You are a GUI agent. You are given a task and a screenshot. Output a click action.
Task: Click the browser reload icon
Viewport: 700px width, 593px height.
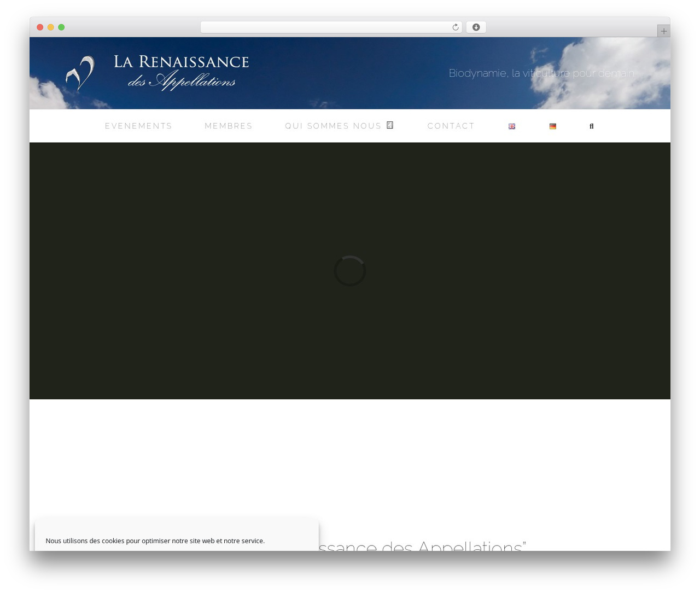(x=455, y=27)
